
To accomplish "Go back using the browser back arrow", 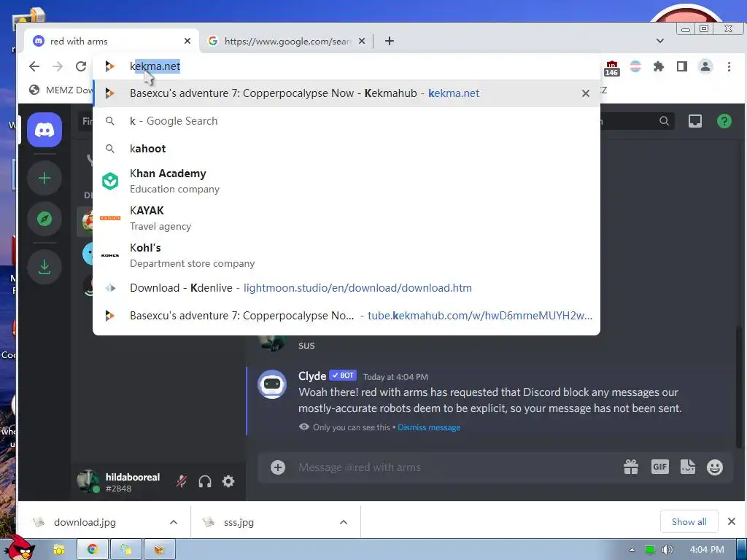I will 34,66.
